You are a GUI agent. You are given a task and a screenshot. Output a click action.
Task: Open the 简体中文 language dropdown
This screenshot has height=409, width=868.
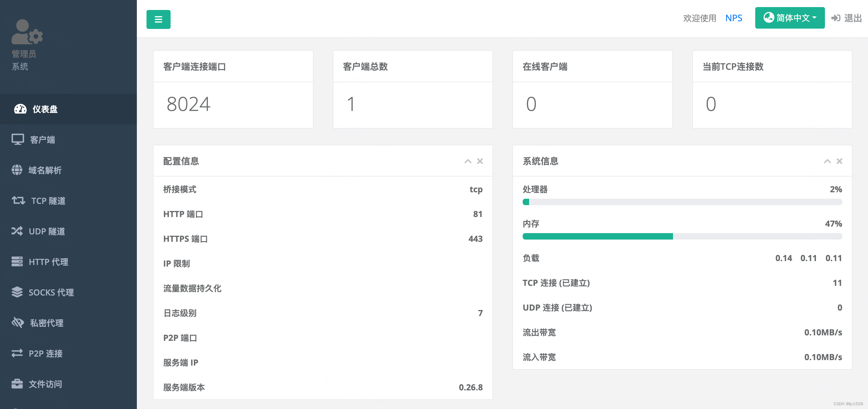pyautogui.click(x=790, y=18)
